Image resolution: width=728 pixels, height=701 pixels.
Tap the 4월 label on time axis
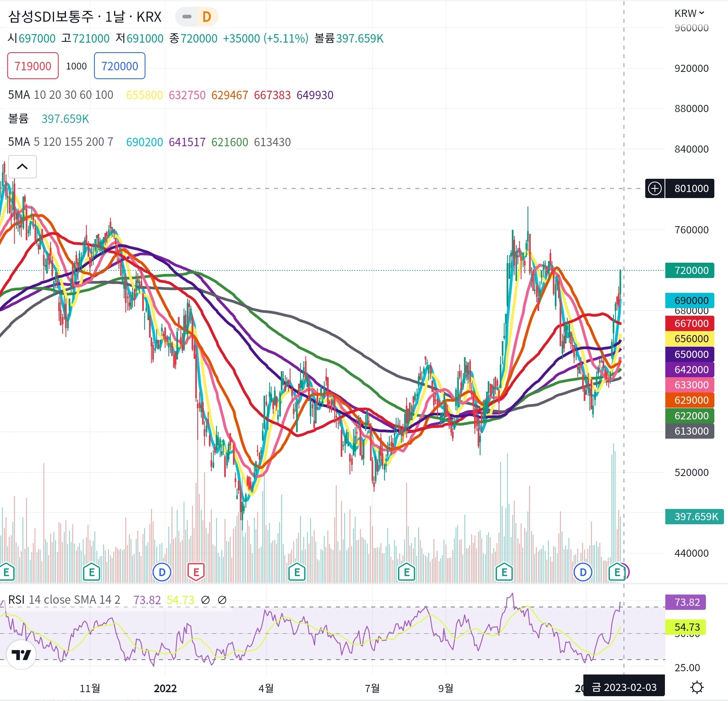click(x=266, y=689)
